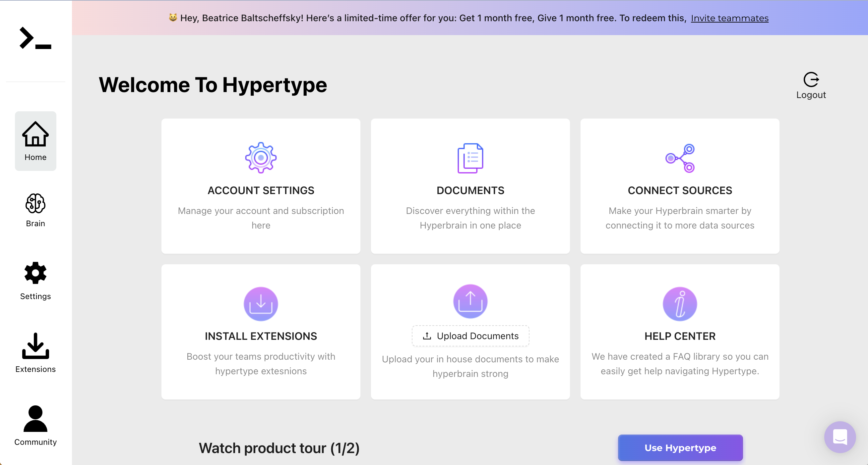868x465 pixels.
Task: Follow the Invite teammates link
Action: point(729,18)
